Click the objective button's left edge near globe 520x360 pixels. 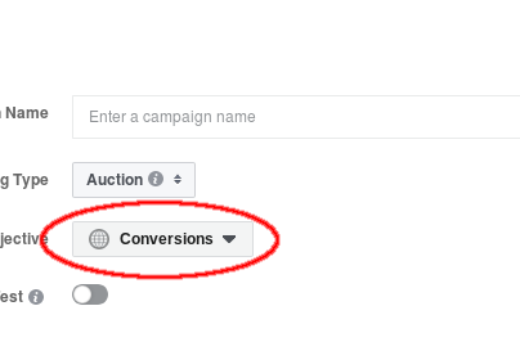(x=79, y=239)
